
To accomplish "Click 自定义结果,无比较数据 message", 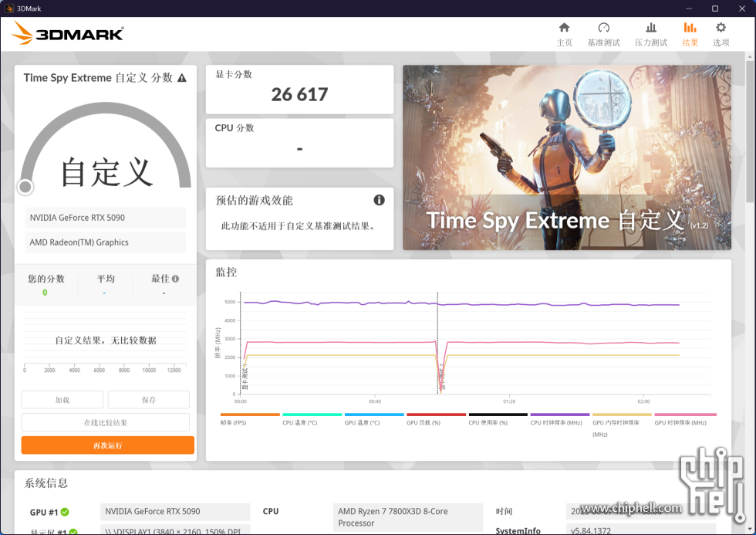I will (x=106, y=340).
